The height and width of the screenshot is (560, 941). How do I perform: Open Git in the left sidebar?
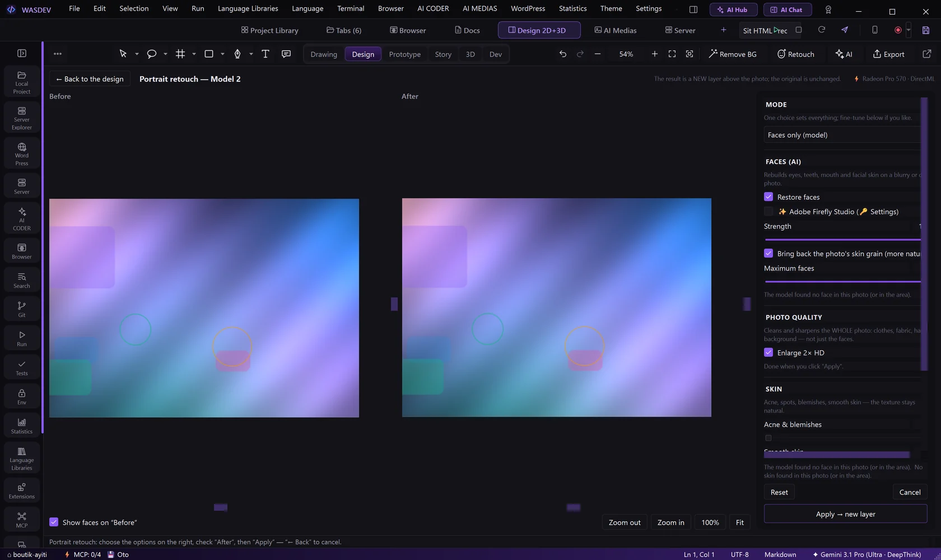pyautogui.click(x=22, y=309)
